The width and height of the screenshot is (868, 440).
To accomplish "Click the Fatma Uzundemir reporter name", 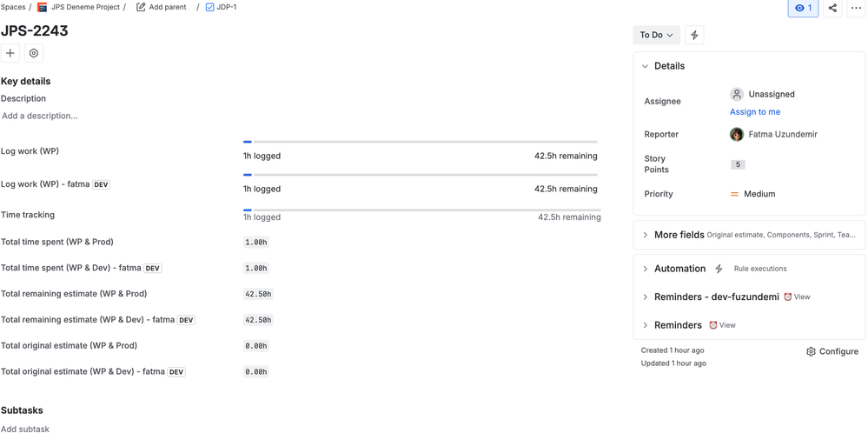I will (x=783, y=134).
